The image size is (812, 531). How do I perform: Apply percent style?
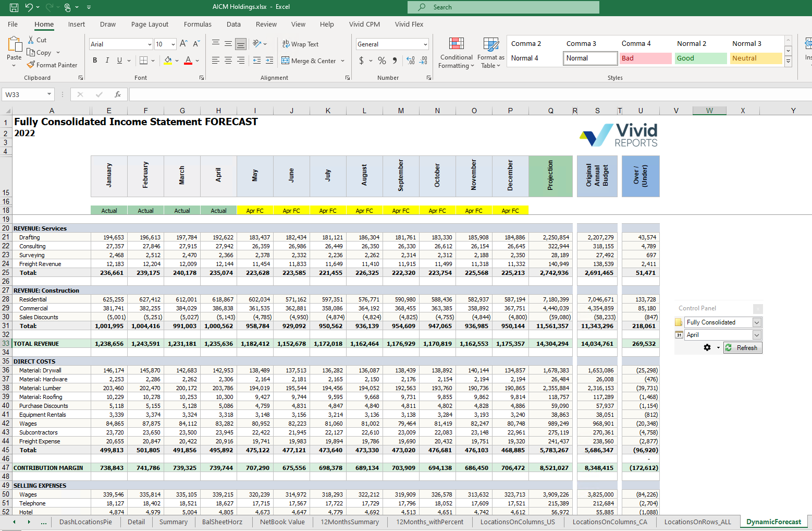coord(382,61)
